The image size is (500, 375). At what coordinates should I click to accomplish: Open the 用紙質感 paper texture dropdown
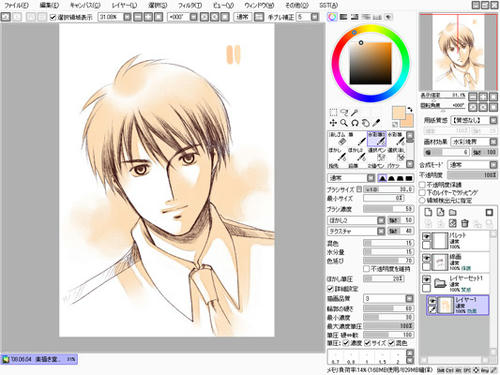click(474, 120)
